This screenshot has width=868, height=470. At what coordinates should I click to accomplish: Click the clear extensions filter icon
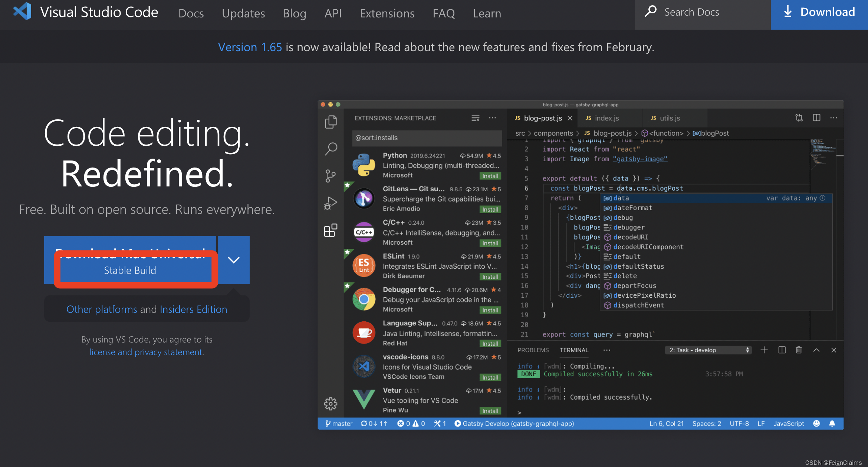(x=476, y=118)
